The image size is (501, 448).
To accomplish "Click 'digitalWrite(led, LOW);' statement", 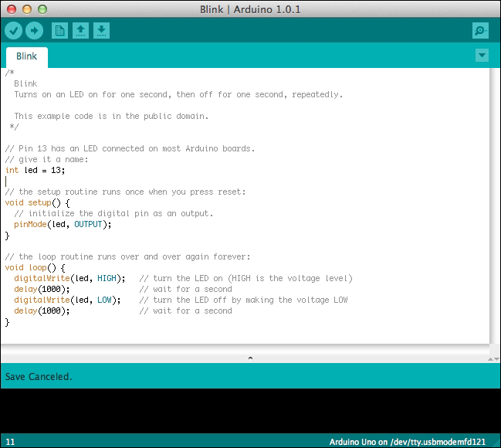I will click(67, 300).
